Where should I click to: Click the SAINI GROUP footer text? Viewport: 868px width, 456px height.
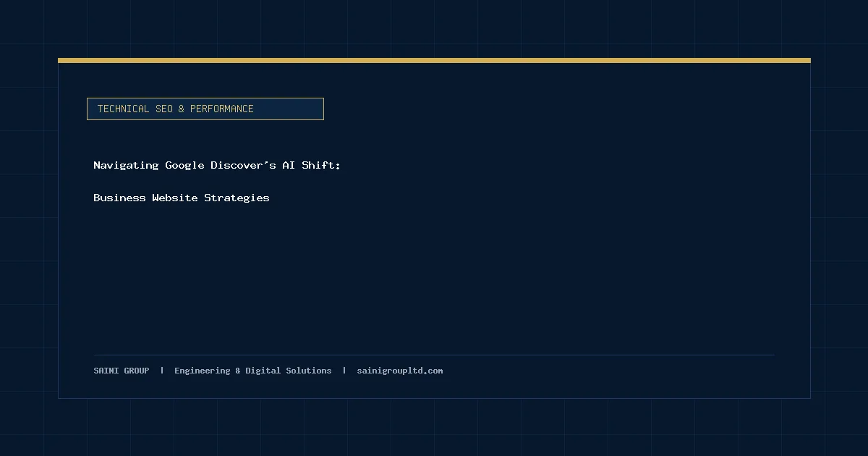122,371
